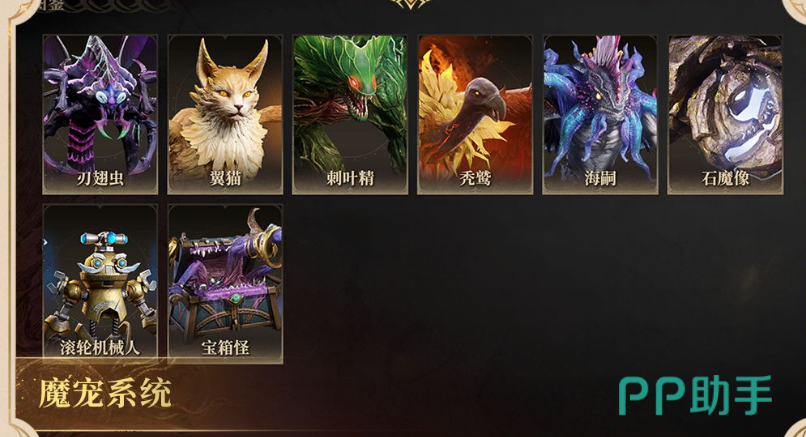Select the 刃翅虫 pet card
806x437 pixels.
(100, 115)
